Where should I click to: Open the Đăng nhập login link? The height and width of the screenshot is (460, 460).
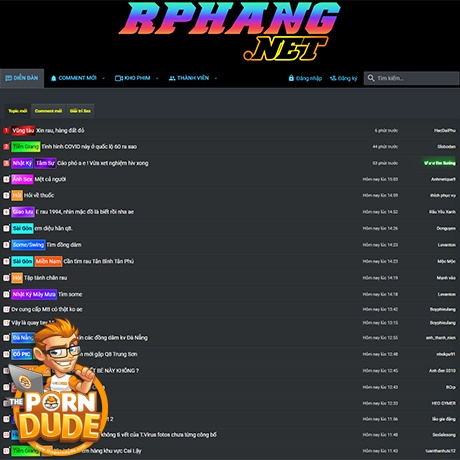[309, 78]
